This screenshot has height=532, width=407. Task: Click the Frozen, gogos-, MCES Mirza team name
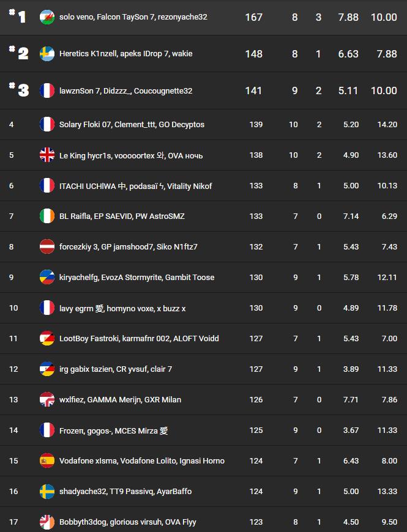(x=113, y=430)
